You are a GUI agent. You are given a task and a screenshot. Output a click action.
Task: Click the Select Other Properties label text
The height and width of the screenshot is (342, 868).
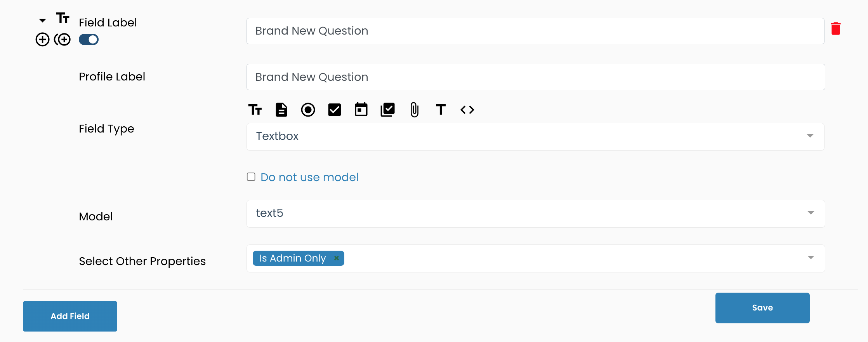click(x=142, y=261)
